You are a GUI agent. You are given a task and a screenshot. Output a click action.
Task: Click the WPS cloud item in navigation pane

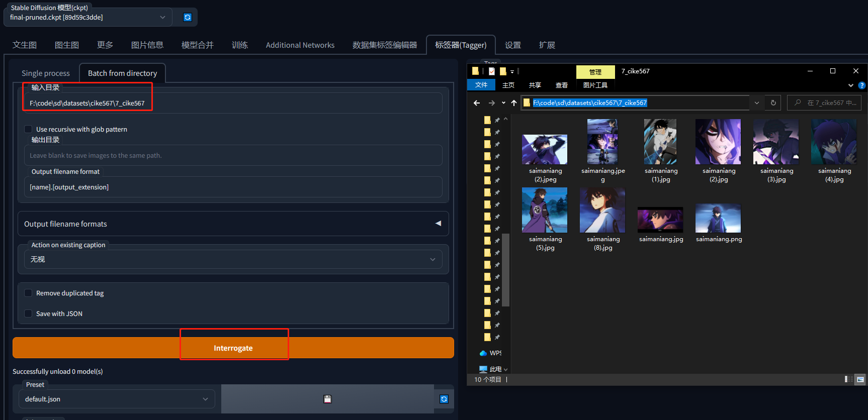pyautogui.click(x=491, y=353)
